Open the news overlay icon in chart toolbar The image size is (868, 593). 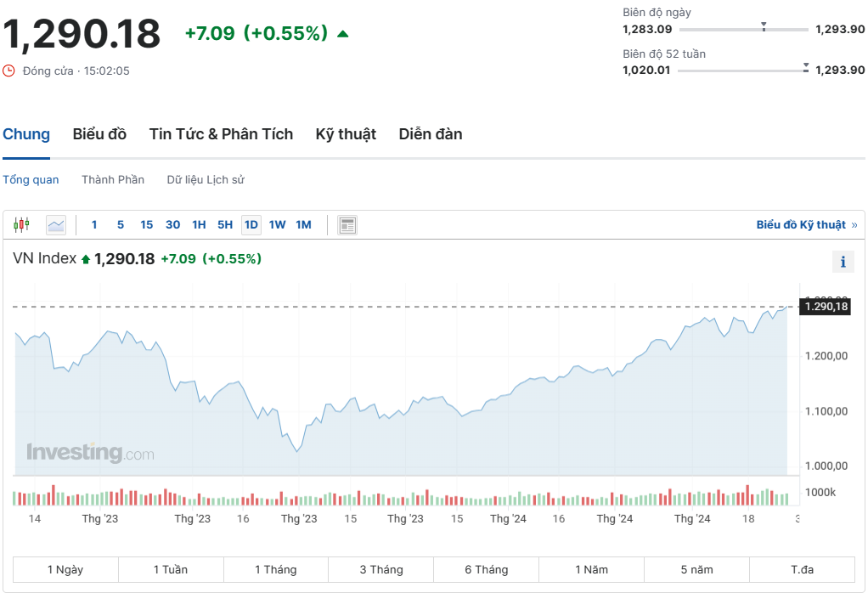coord(347,225)
